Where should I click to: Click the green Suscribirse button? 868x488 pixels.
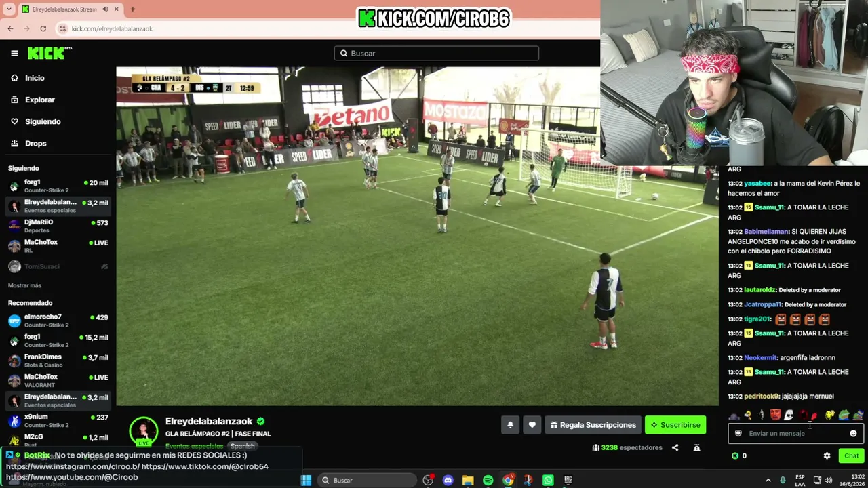[x=675, y=425]
